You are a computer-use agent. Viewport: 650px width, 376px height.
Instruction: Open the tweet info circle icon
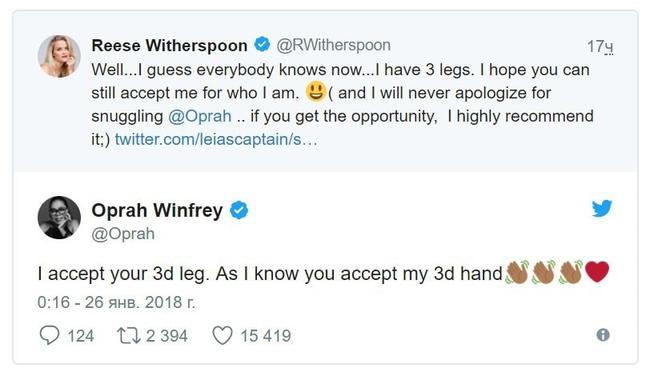click(603, 335)
